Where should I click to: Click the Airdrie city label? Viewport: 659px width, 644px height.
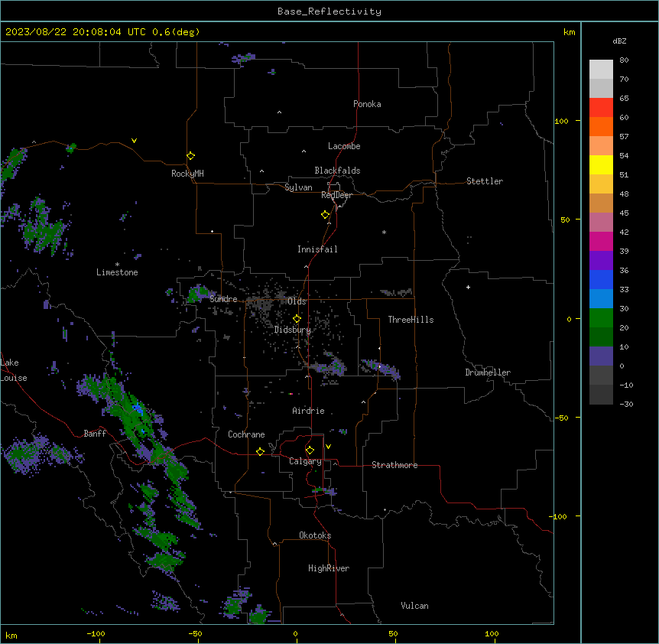(308, 411)
